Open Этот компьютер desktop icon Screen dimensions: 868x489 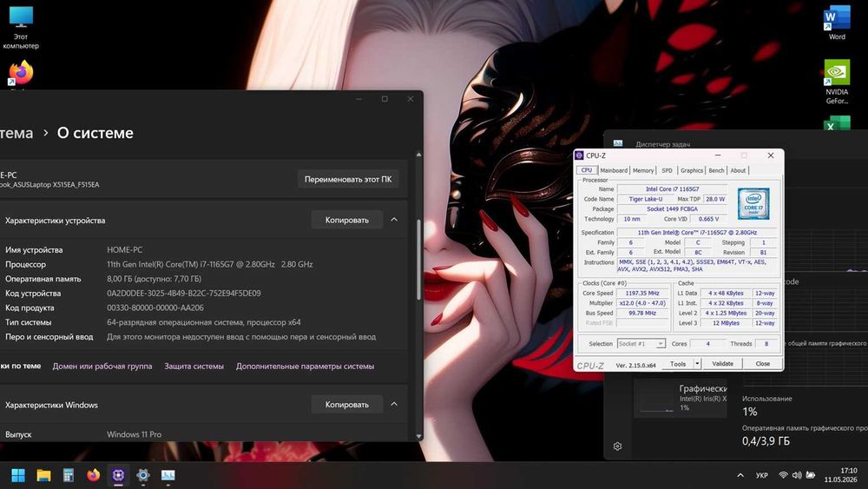click(x=21, y=28)
